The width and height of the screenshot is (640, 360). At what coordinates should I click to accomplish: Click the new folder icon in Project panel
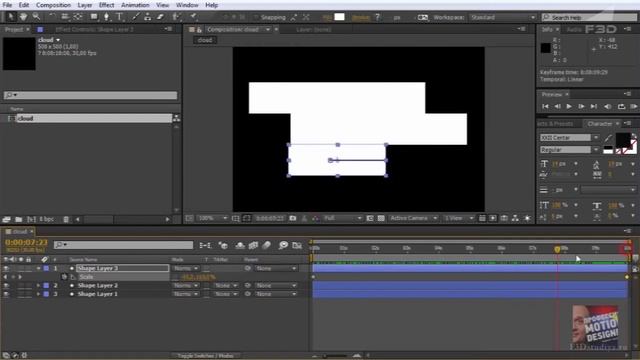(18, 219)
